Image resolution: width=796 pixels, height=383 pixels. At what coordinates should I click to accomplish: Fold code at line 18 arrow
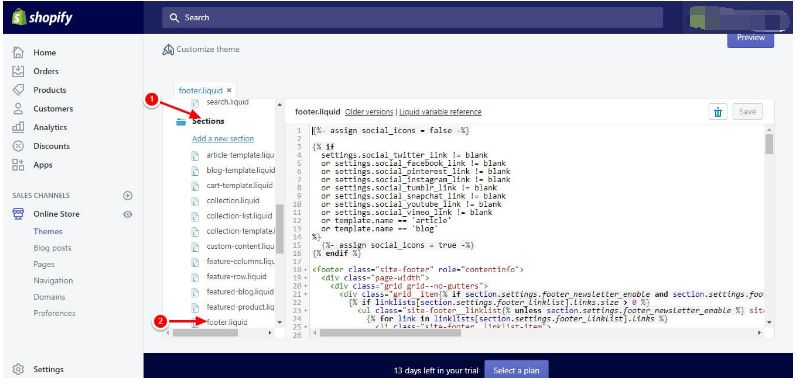(x=307, y=270)
